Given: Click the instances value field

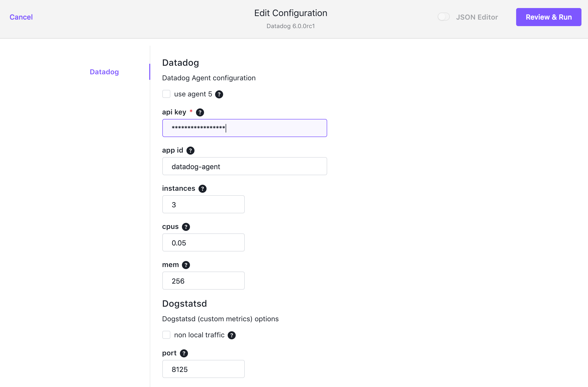Looking at the screenshot, I should coord(203,204).
